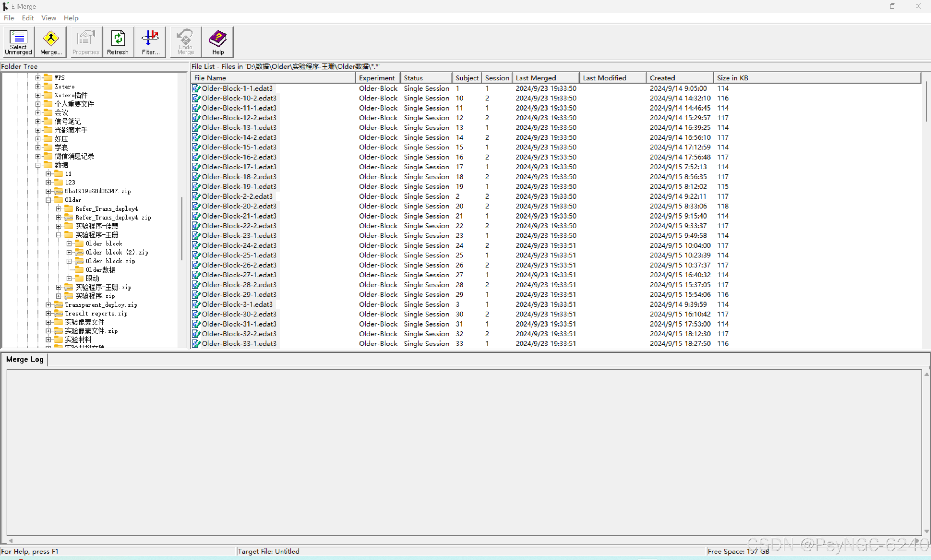Open the View menu
This screenshot has height=560, width=931.
(48, 18)
